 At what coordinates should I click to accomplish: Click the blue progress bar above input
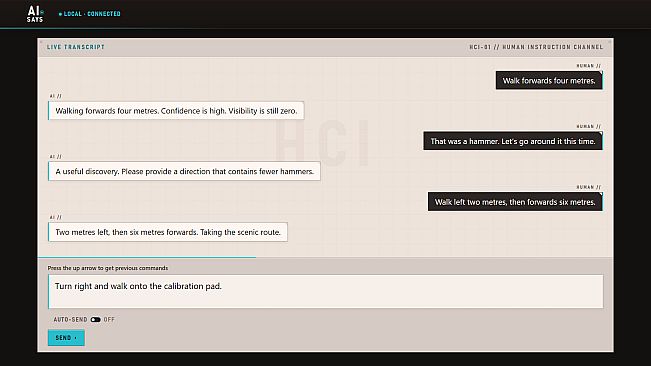(x=147, y=257)
